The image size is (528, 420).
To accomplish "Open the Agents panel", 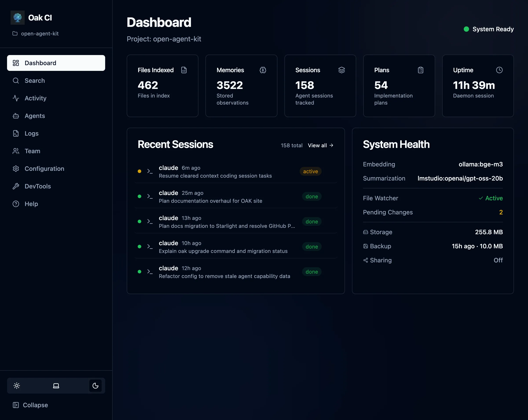I will (35, 116).
